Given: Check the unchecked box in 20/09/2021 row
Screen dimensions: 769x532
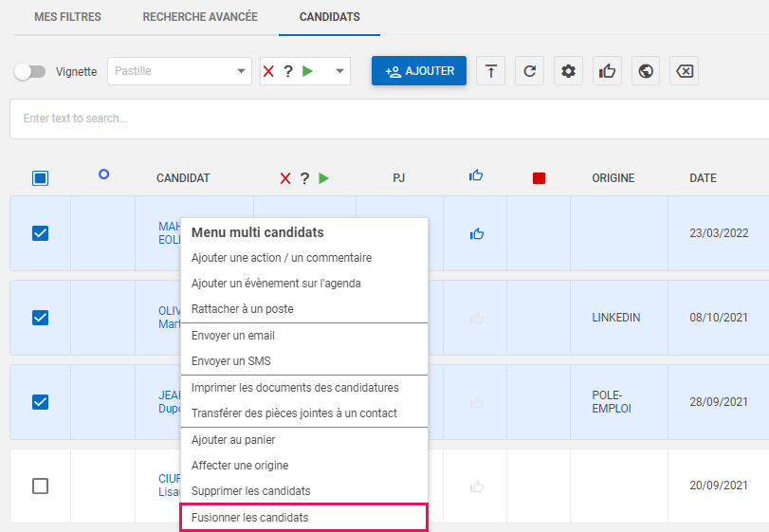Looking at the screenshot, I should click(40, 486).
